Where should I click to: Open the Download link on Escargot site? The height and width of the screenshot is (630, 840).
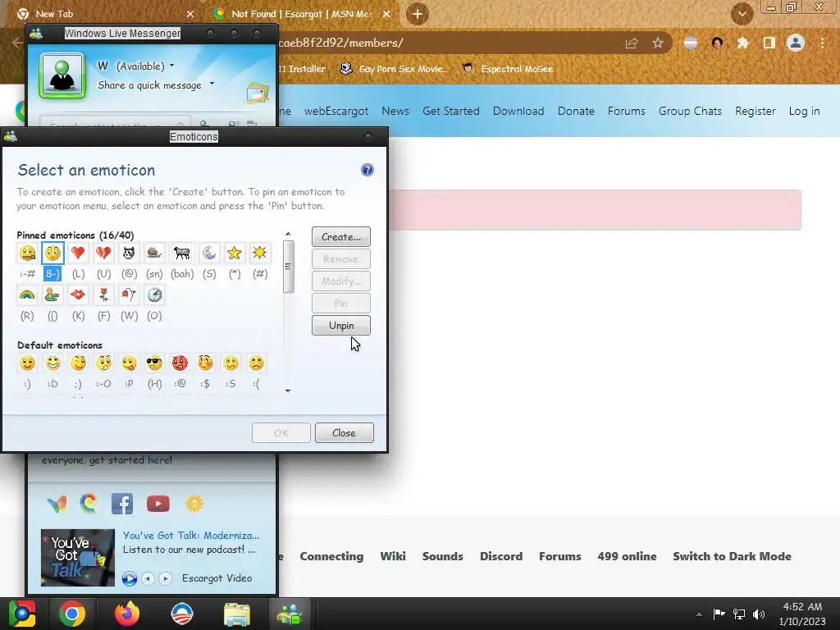point(518,111)
